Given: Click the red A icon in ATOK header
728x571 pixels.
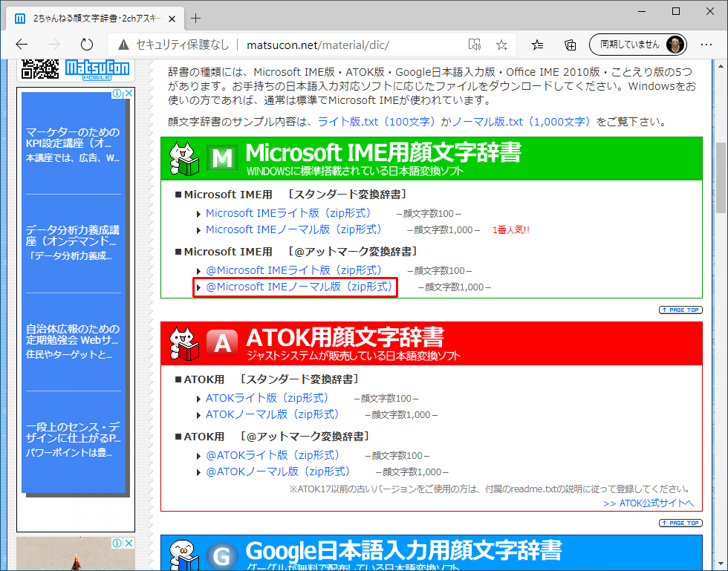Looking at the screenshot, I should (222, 343).
